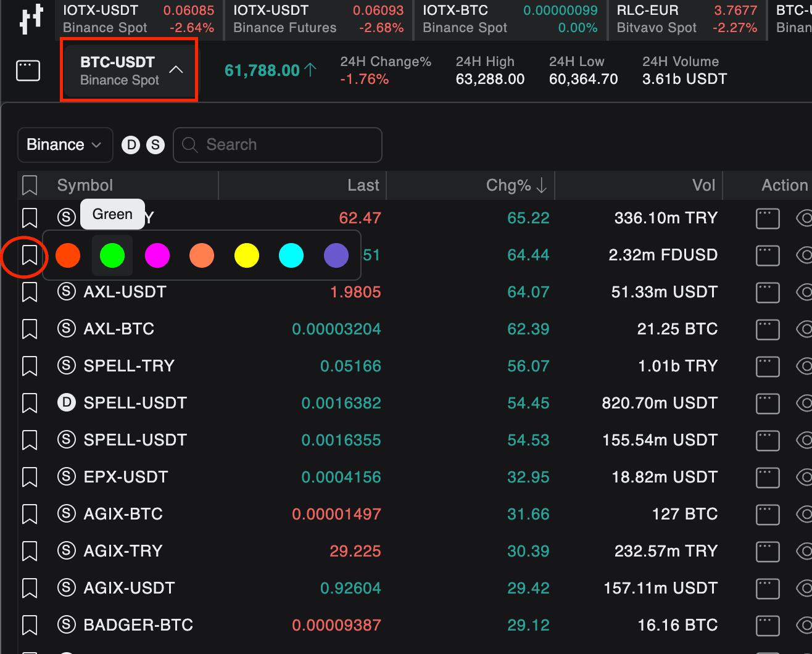
Task: Toggle the watch eye for AXL-BTC
Action: coord(804,329)
